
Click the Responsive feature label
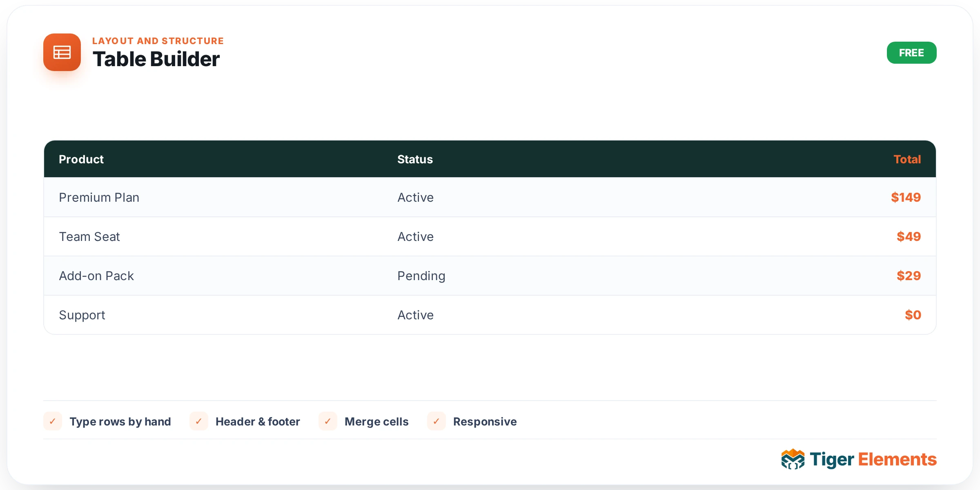[x=485, y=421]
